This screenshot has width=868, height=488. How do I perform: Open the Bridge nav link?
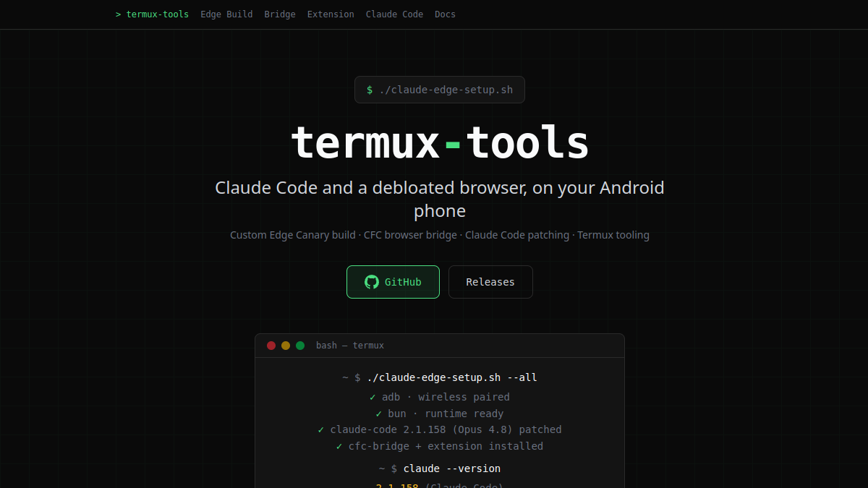click(280, 14)
